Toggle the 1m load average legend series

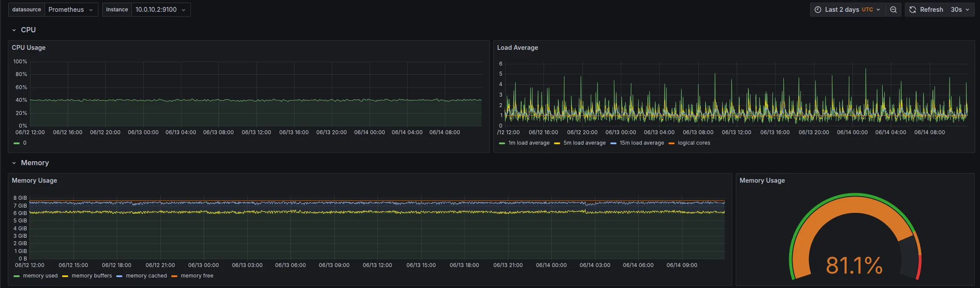(529, 143)
